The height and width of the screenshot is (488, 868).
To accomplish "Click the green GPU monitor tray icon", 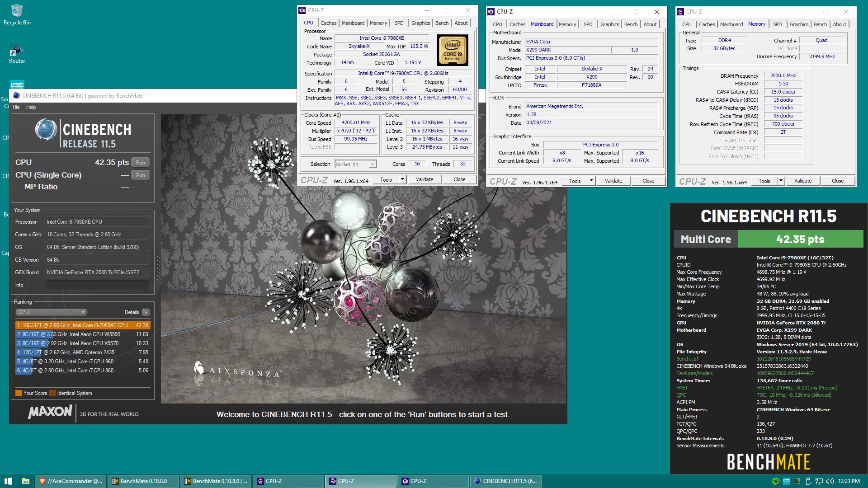I will tap(797, 481).
